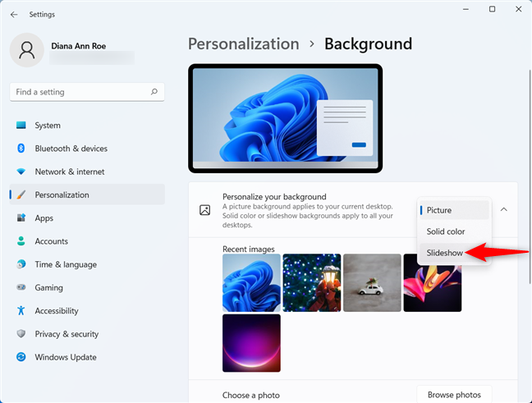The height and width of the screenshot is (403, 532).
Task: Click the Windows Update refresh icon
Action: tap(21, 357)
